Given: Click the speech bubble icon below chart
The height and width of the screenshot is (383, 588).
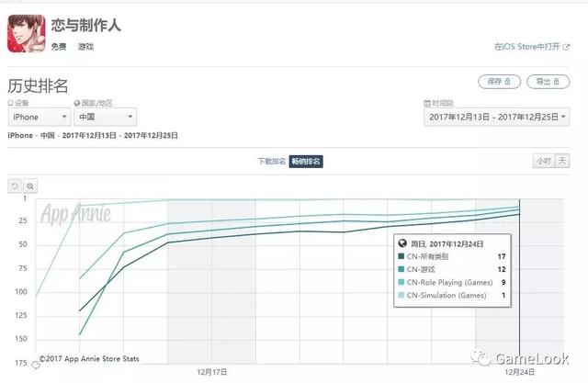Looking at the screenshot, I should 36,365.
